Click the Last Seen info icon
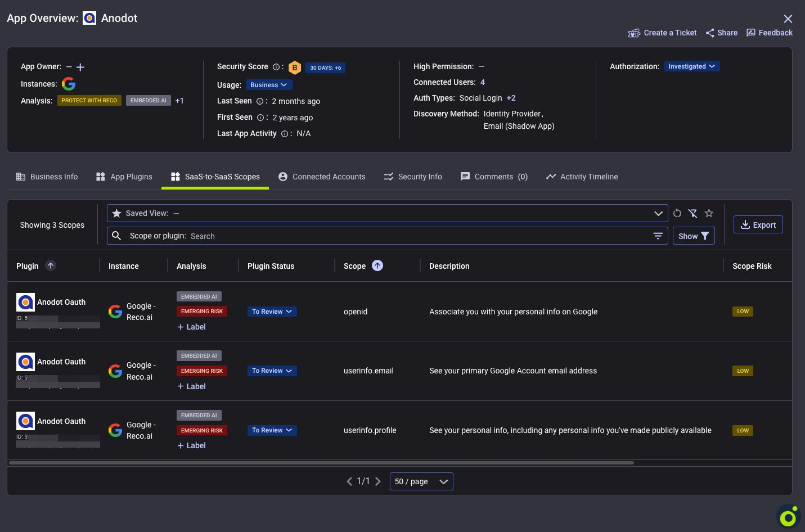 260,101
